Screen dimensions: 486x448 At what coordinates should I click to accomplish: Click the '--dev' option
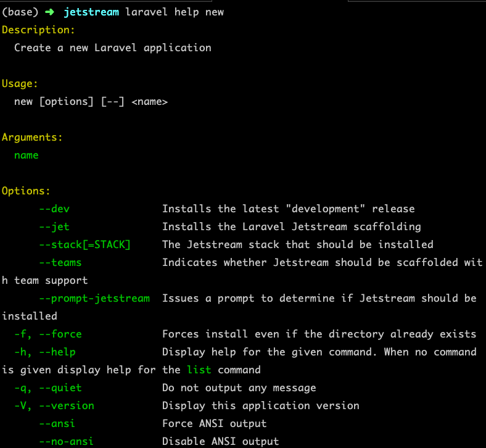(x=54, y=209)
